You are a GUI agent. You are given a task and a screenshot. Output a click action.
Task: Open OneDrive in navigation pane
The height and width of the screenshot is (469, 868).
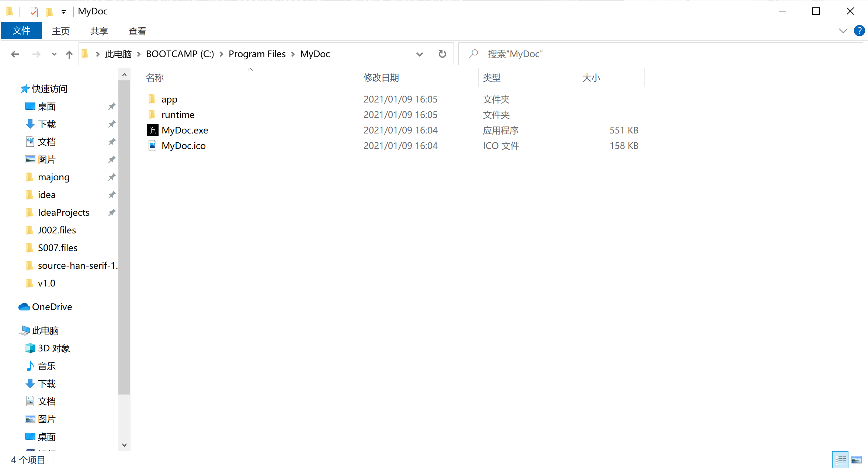point(52,307)
